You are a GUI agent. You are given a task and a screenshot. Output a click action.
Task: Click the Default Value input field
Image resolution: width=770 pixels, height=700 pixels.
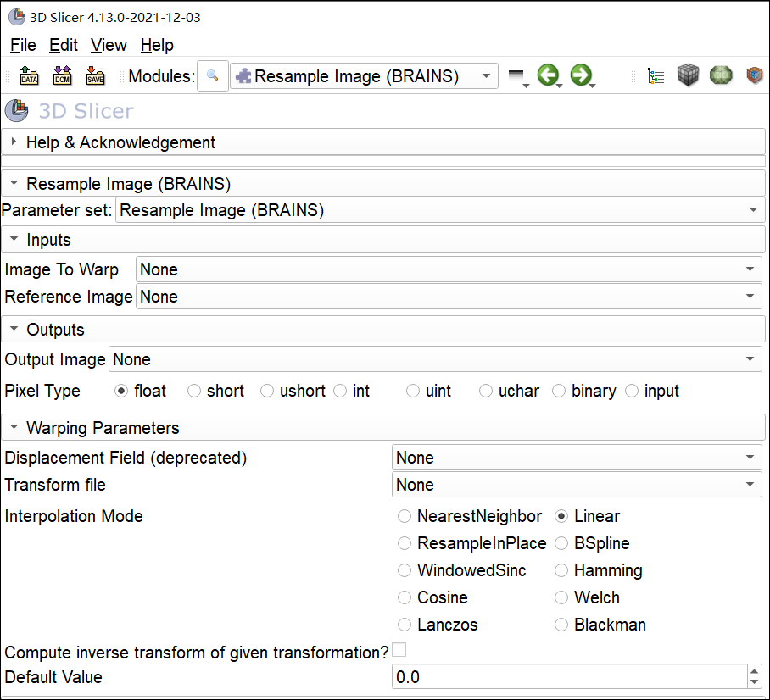(568, 677)
